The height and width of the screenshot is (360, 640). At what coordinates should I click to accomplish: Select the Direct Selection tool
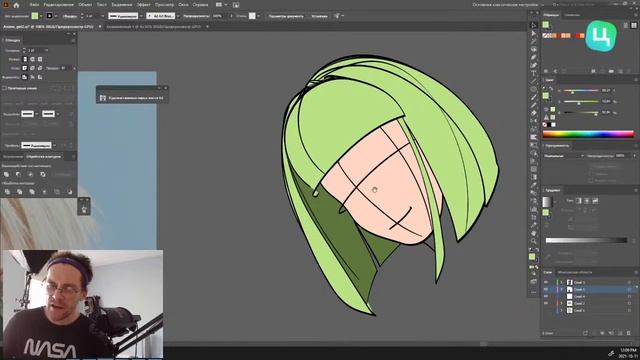[533, 33]
